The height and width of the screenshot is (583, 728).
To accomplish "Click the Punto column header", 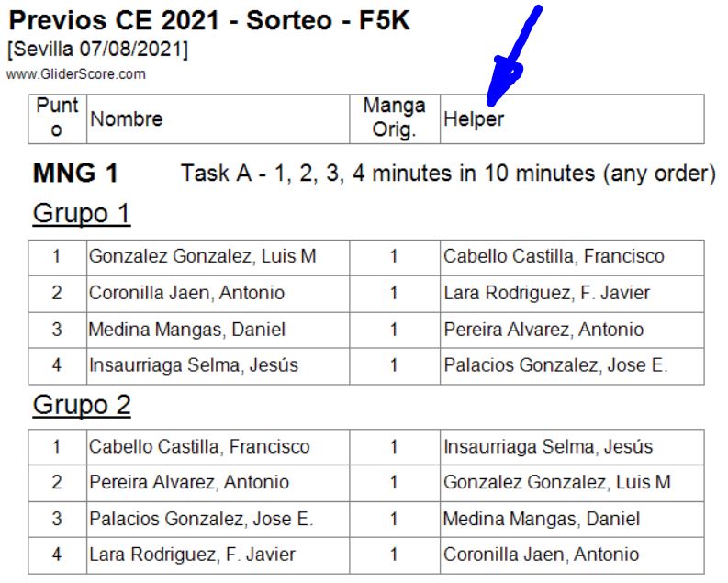I will [x=57, y=118].
